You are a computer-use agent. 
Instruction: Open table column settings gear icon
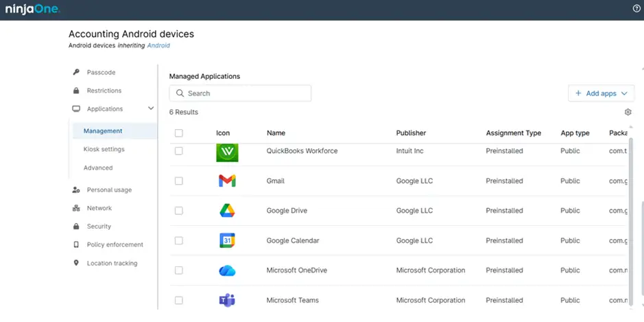[x=628, y=112]
